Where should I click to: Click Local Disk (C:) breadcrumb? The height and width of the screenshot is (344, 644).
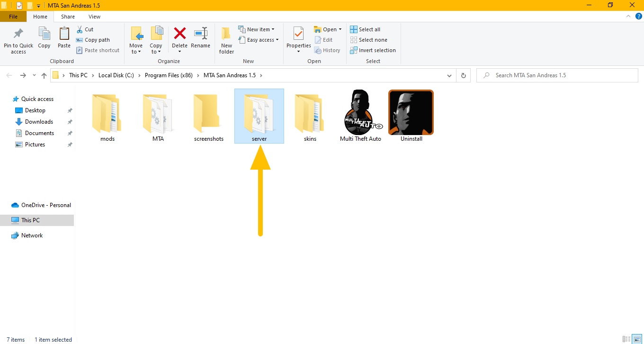[116, 75]
